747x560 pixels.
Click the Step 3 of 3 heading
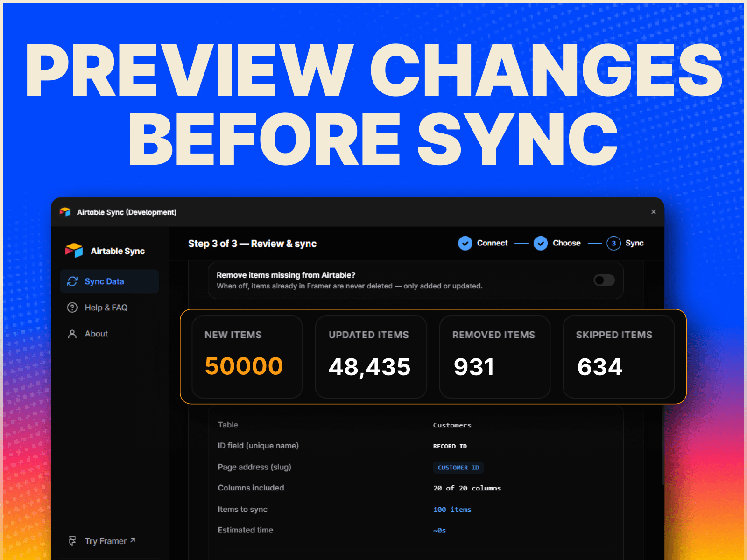pos(253,244)
